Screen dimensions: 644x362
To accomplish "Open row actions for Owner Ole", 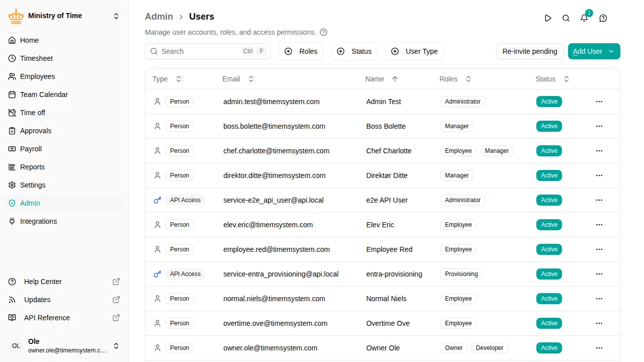I will (599, 348).
